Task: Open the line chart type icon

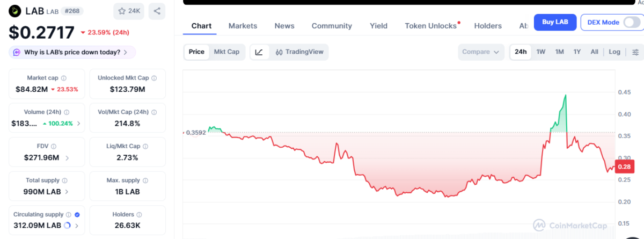Action: tap(259, 52)
